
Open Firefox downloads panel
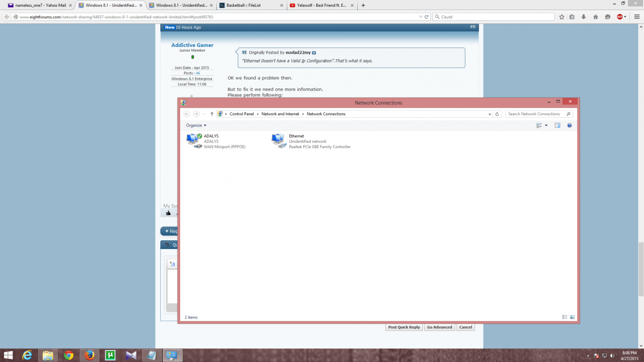point(584,17)
